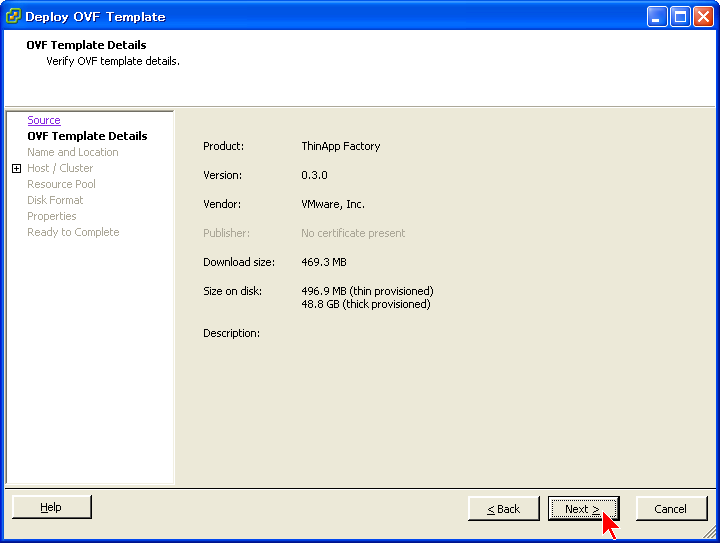Click the product value ThinApp Factory

pos(341,146)
